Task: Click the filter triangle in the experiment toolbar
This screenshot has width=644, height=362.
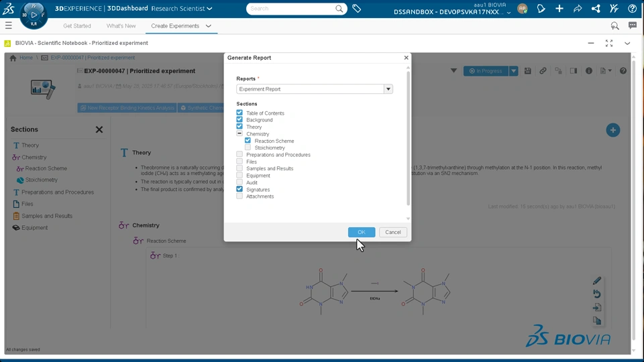Action: 453,70
